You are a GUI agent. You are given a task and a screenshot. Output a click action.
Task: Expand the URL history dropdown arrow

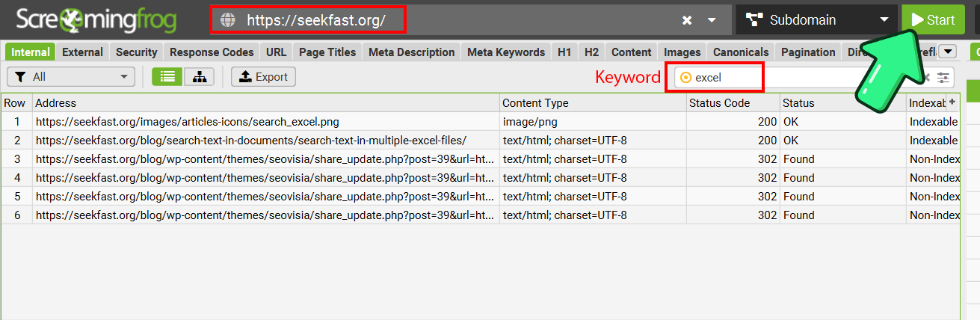712,20
